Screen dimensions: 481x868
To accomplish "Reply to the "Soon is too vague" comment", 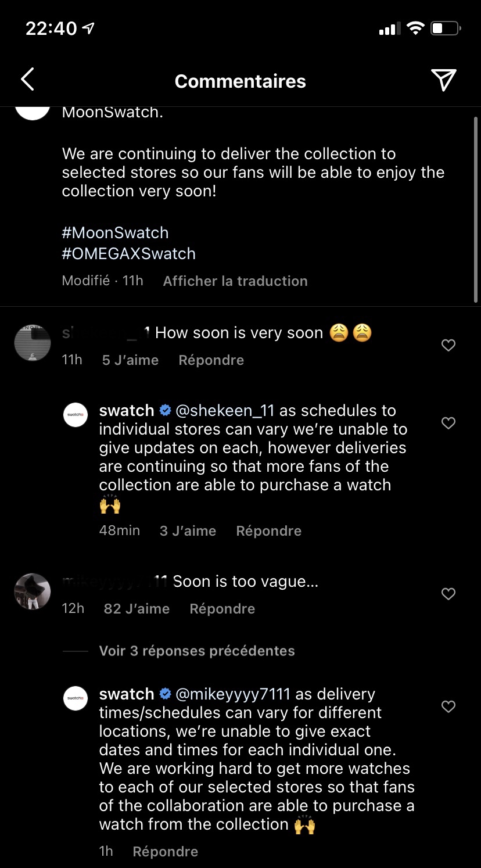I will point(222,609).
